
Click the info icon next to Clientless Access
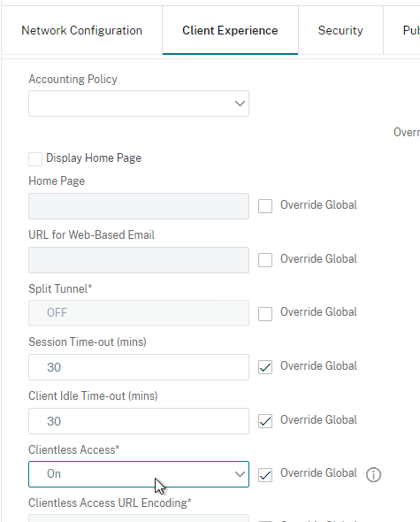[373, 474]
